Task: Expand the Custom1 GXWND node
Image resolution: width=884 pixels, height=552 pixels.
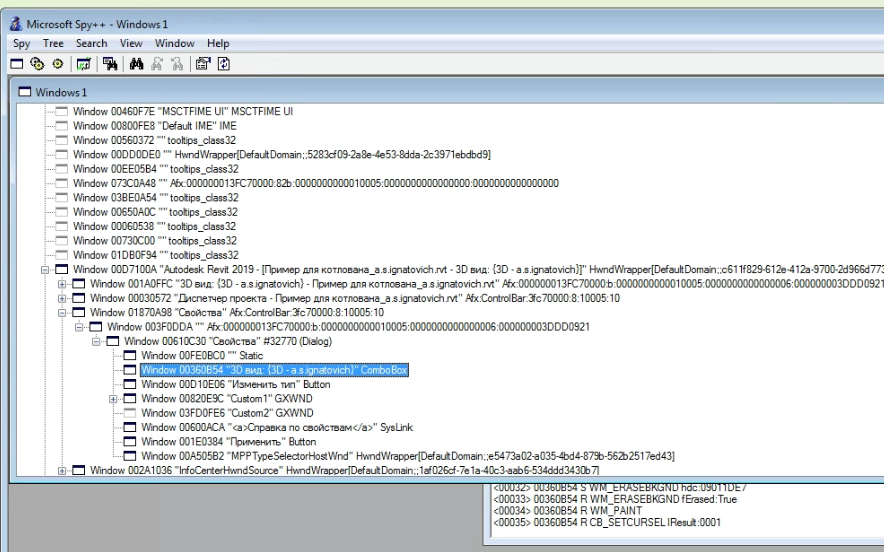Action: coord(113,399)
